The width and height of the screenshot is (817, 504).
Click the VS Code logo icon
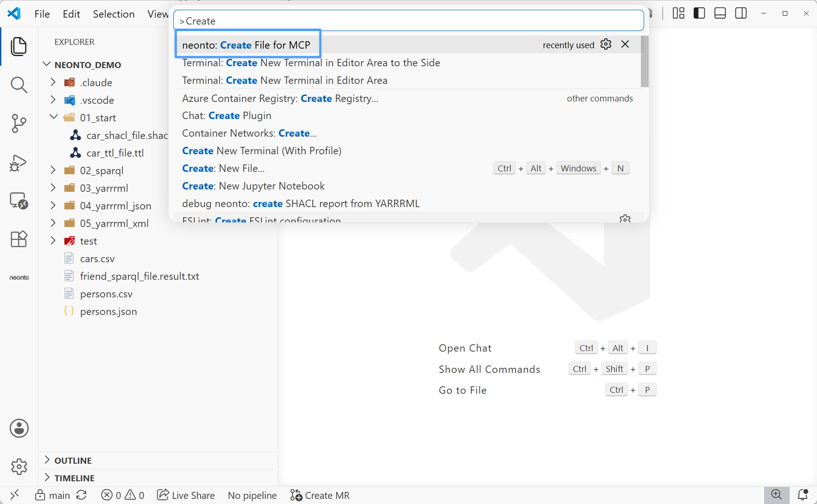(14, 13)
